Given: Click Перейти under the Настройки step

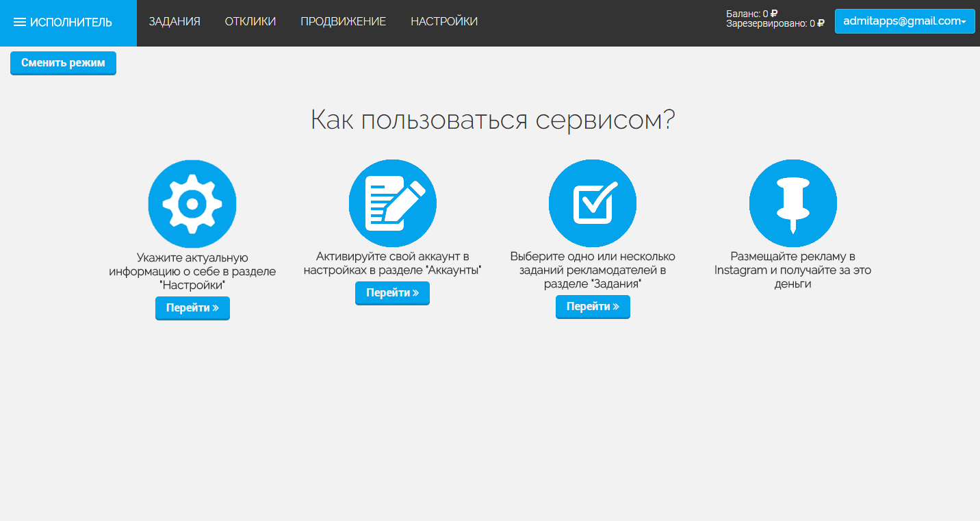Looking at the screenshot, I should (192, 308).
